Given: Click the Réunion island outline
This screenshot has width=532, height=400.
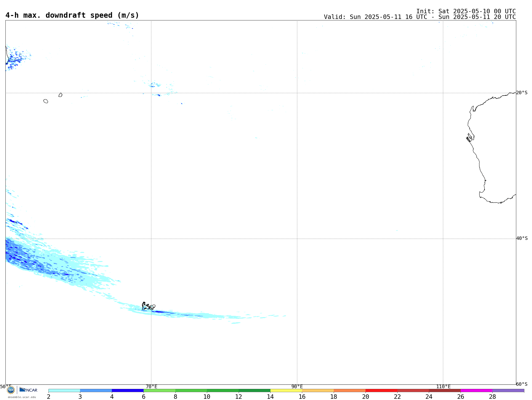Looking at the screenshot, I should point(46,101).
